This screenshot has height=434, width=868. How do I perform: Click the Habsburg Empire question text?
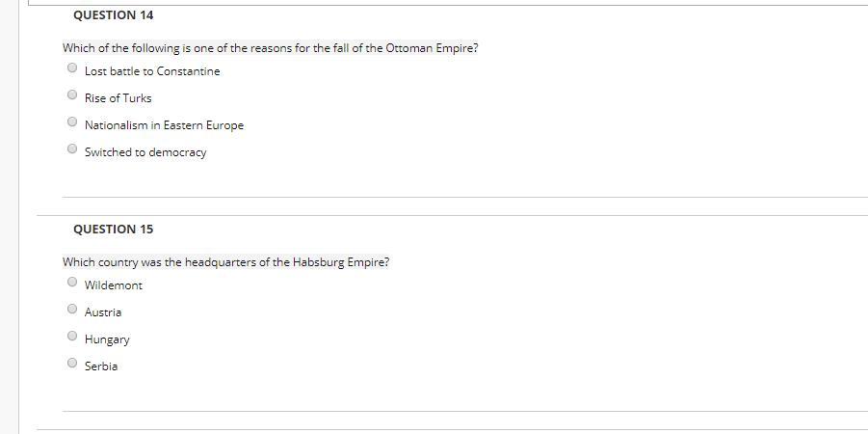225,262
